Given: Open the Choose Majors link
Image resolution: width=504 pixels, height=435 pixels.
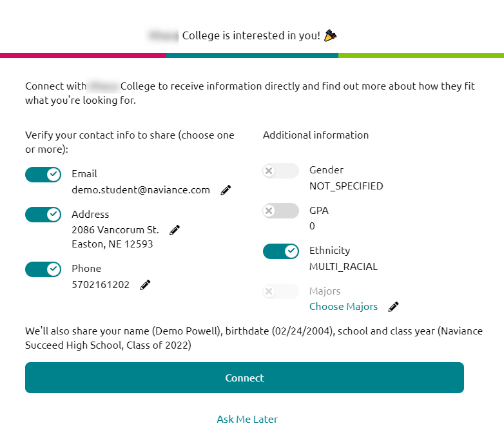Looking at the screenshot, I should click(344, 307).
